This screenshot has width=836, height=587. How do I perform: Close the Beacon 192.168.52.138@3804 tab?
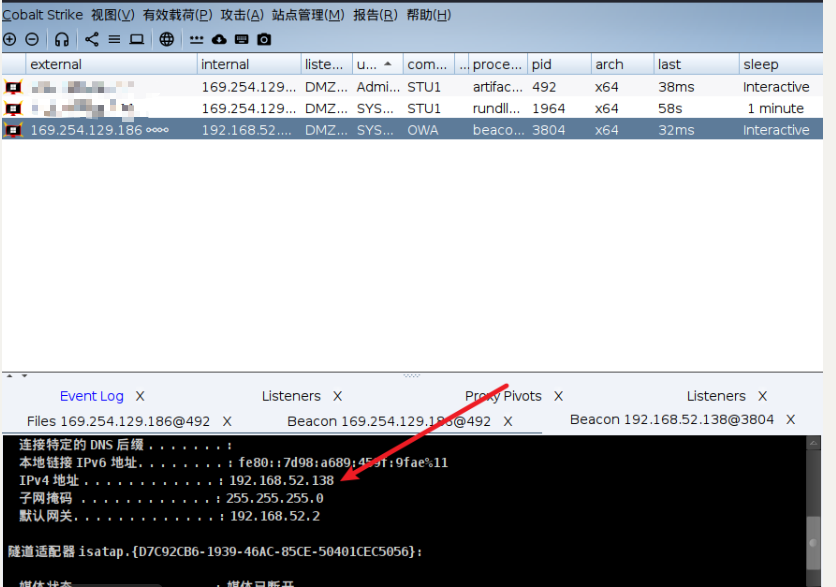pyautogui.click(x=791, y=420)
